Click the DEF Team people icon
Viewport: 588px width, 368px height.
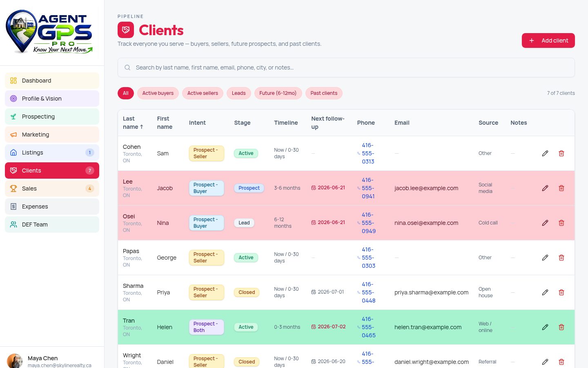pos(13,224)
